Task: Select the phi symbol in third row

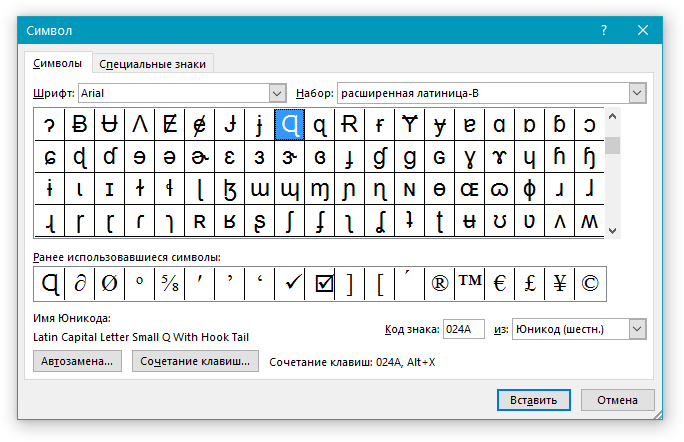Action: (529, 189)
